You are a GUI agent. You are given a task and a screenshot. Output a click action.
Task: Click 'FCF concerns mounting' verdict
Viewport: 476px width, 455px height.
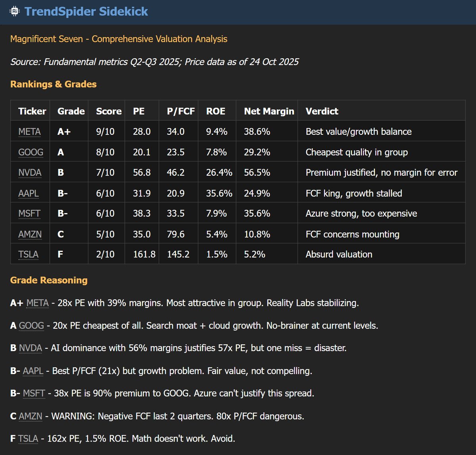point(353,234)
